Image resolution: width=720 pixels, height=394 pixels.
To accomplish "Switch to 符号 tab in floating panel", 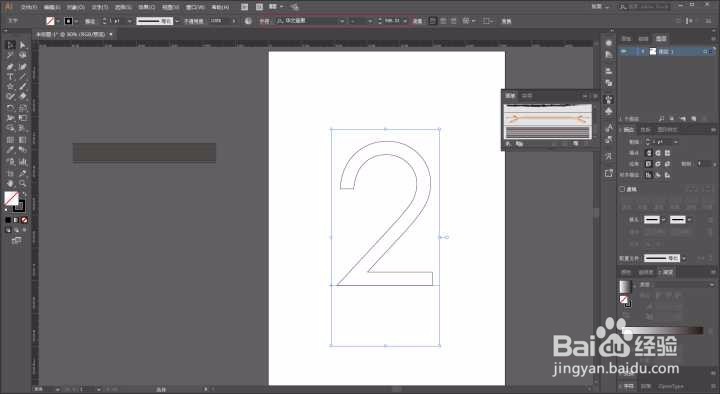I will (527, 96).
